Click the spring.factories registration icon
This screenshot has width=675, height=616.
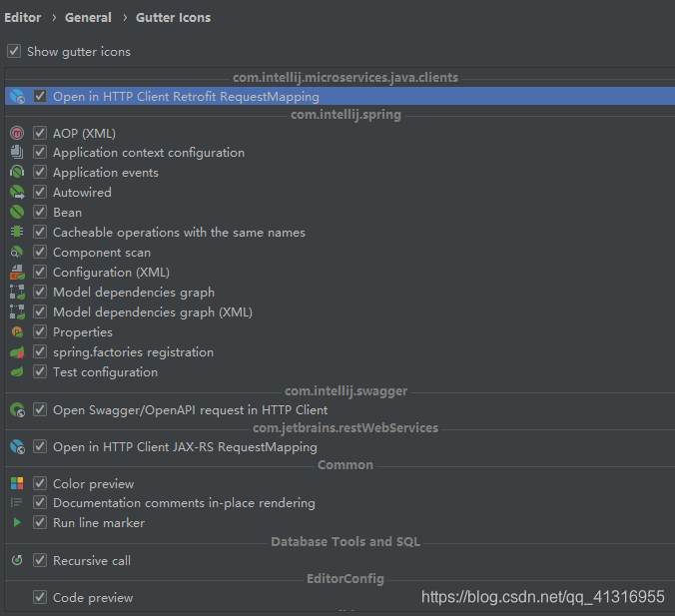(x=17, y=352)
